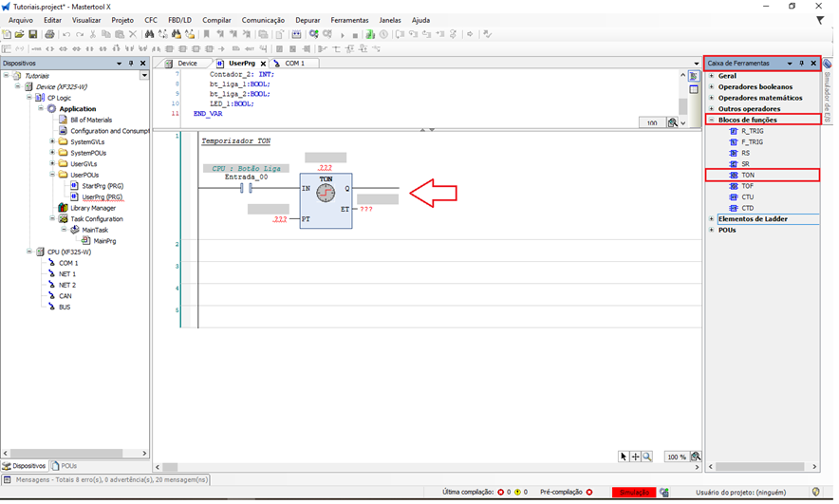Viewport: 839px width, 504px height.
Task: Click the Entrada_00 contact in ladder rung
Action: (x=245, y=188)
